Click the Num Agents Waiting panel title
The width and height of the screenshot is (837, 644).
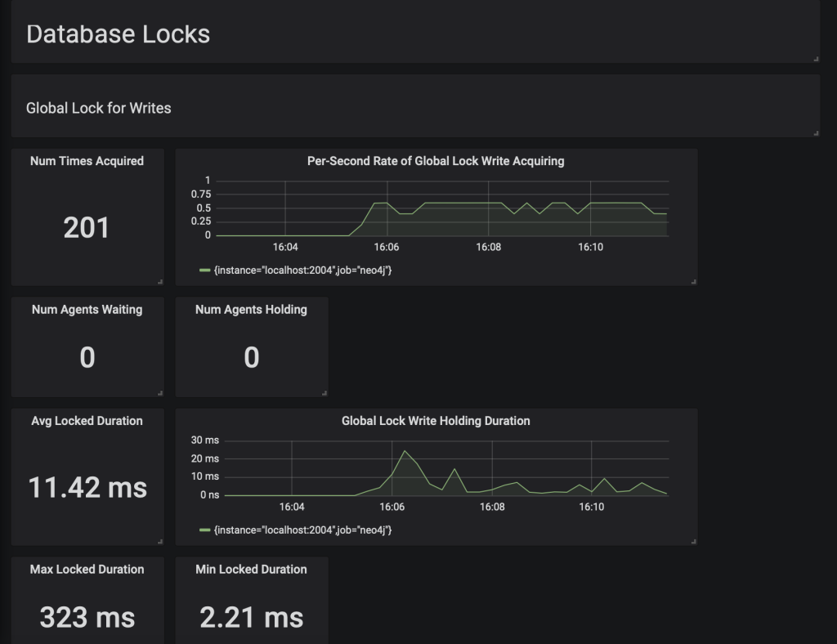pyautogui.click(x=87, y=310)
